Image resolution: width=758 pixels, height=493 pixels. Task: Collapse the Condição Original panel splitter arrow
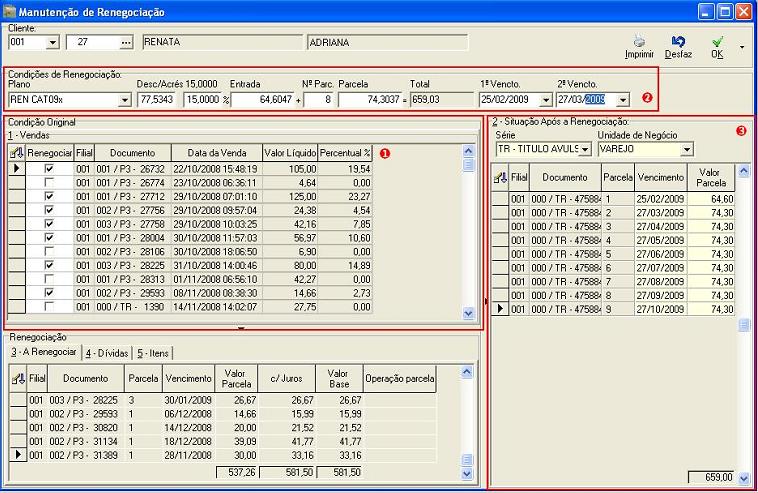click(241, 328)
